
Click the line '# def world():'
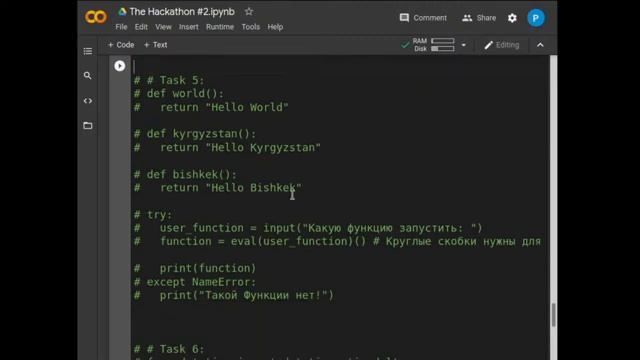pyautogui.click(x=179, y=94)
